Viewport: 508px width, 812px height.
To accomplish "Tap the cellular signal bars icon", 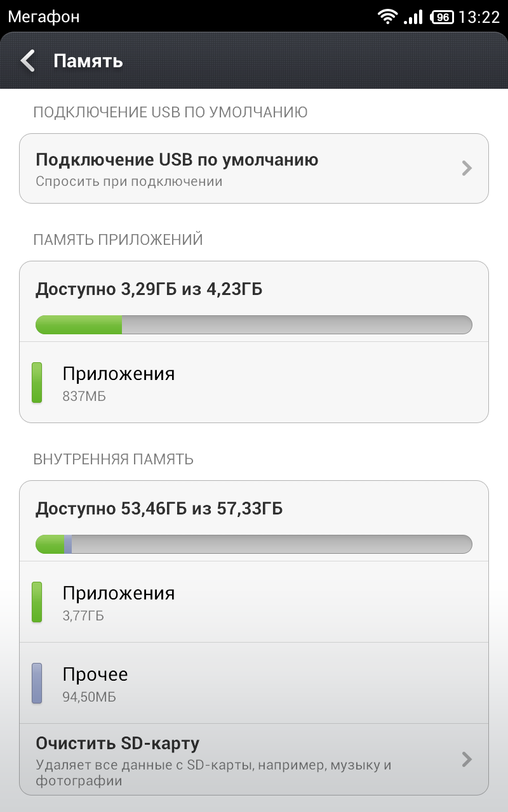I will tap(413, 16).
